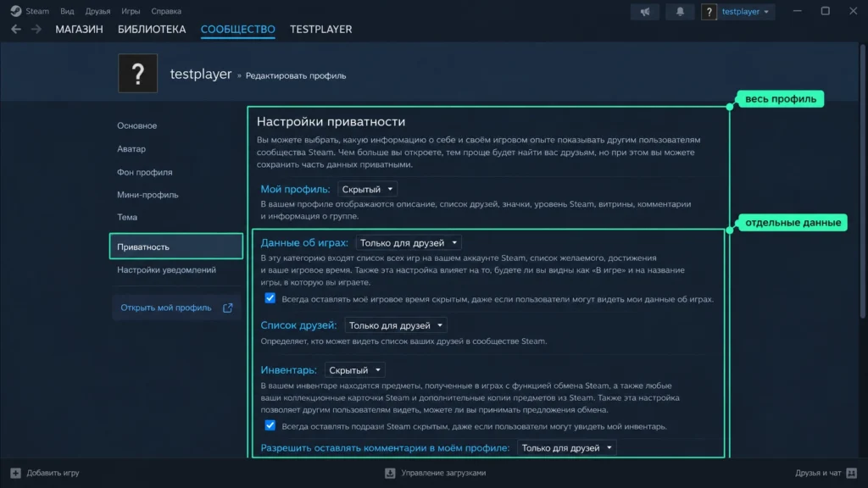
Task: Open the comments permission dropdown
Action: tap(567, 448)
